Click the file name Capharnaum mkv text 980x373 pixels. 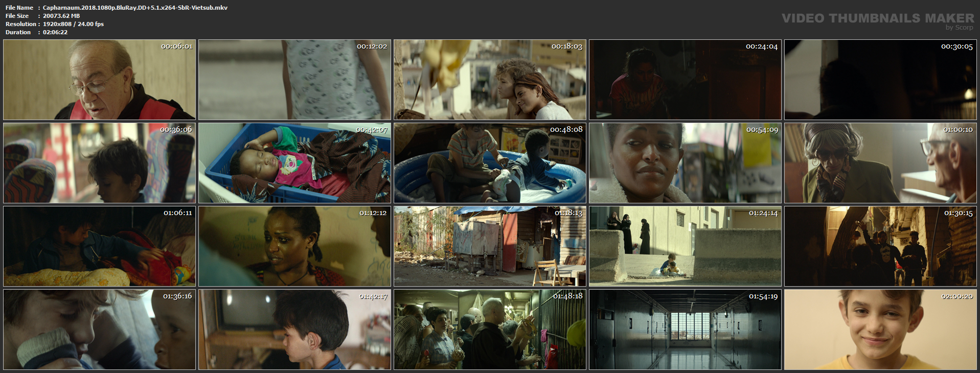pyautogui.click(x=135, y=8)
